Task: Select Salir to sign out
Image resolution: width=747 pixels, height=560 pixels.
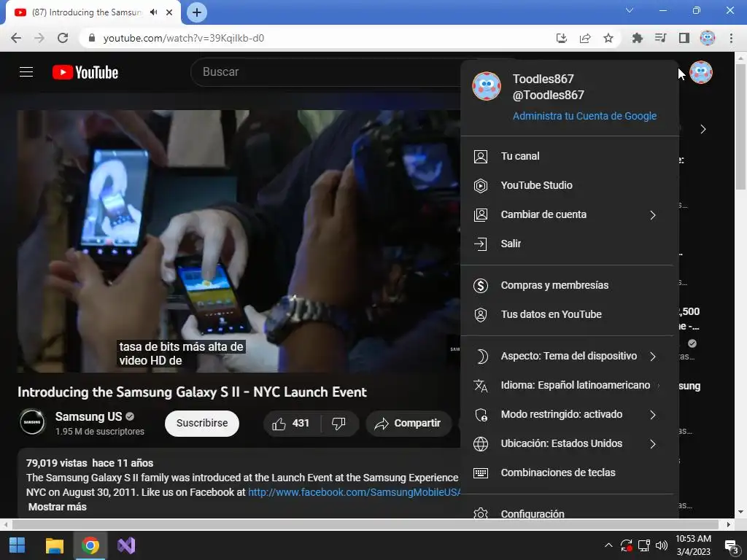Action: click(570, 244)
